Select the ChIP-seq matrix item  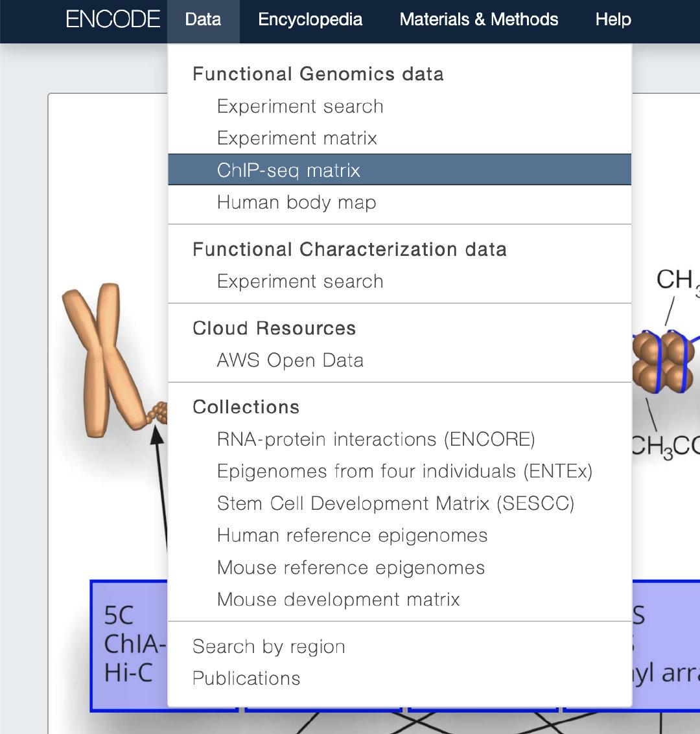tap(288, 170)
